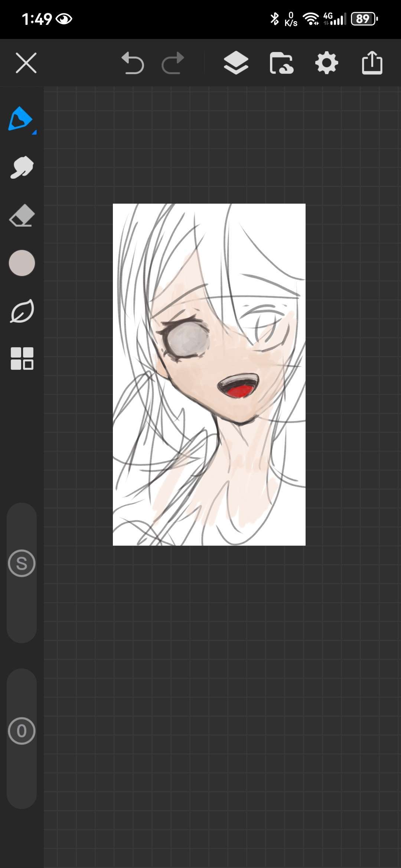Tap the Bluetooth status icon
This screenshot has height=868, width=401.
coord(274,19)
